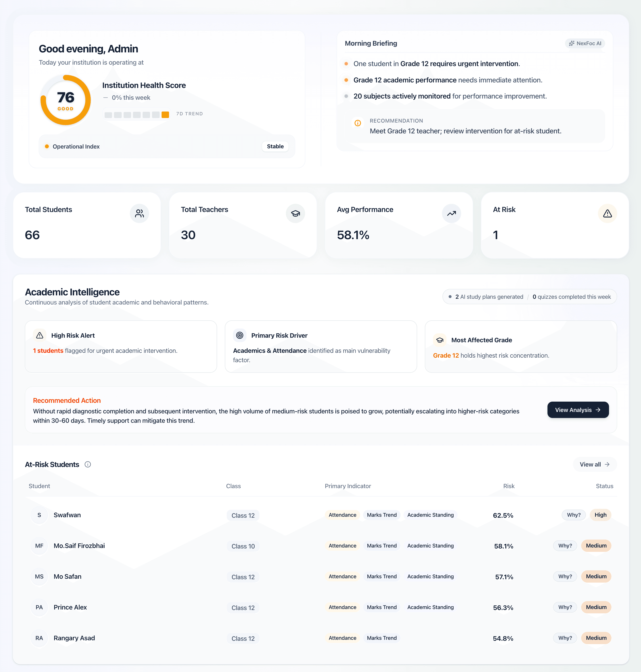Image resolution: width=641 pixels, height=672 pixels.
Task: Click the Medium badge for Rangary Asad
Action: click(x=596, y=638)
